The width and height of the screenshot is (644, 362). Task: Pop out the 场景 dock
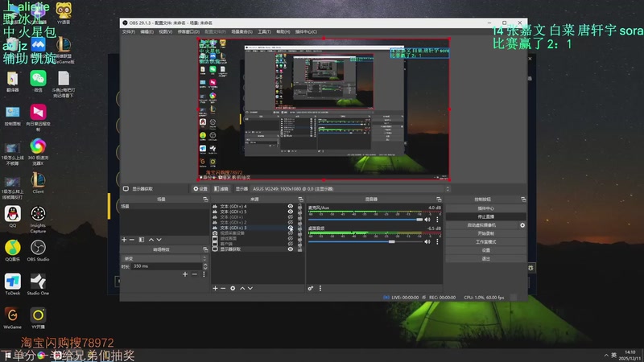pyautogui.click(x=205, y=200)
